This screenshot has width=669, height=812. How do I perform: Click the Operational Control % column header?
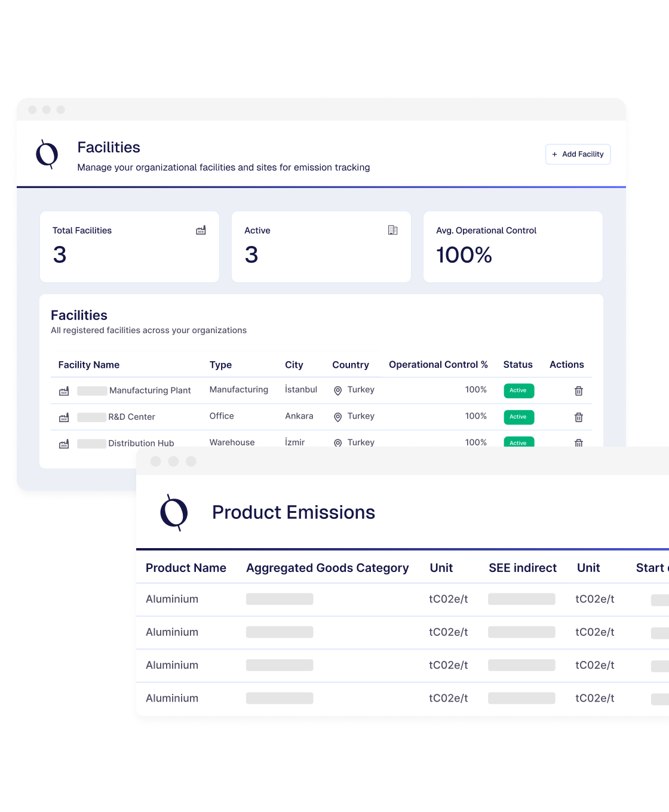pyautogui.click(x=438, y=365)
